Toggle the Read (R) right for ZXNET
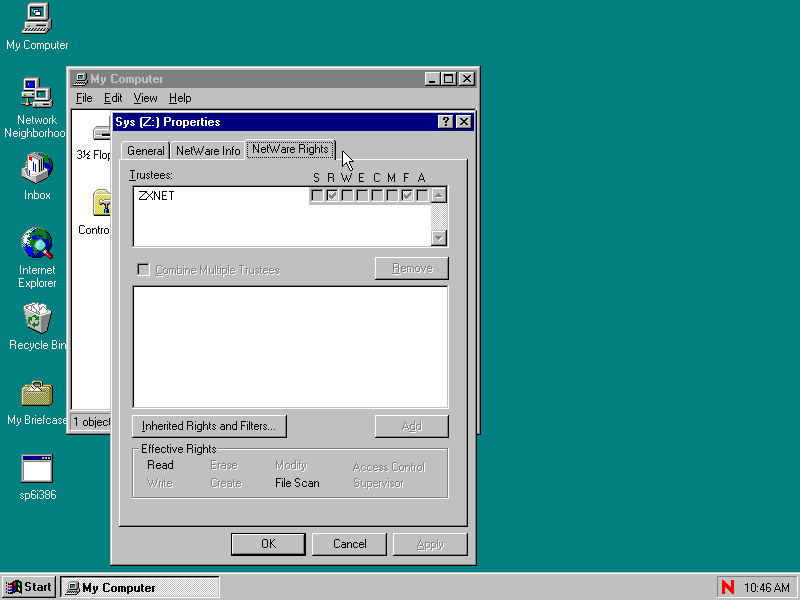Viewport: 800px width, 600px height. [332, 195]
